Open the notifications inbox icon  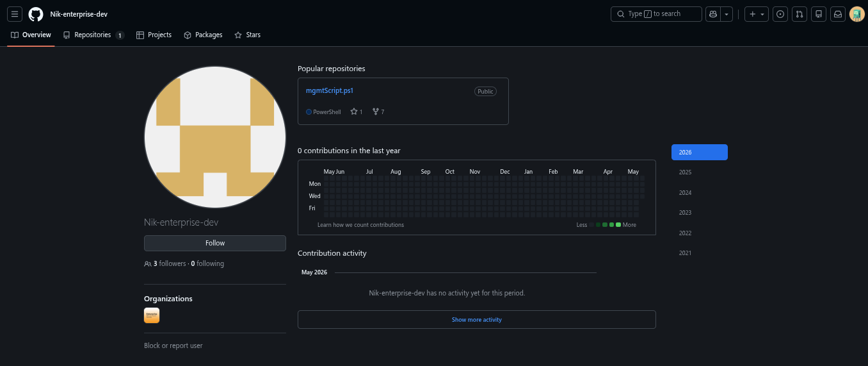click(838, 14)
